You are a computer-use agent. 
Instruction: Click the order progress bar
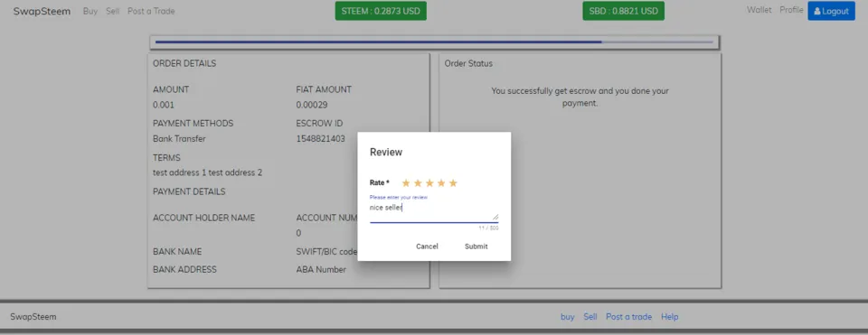coord(435,42)
